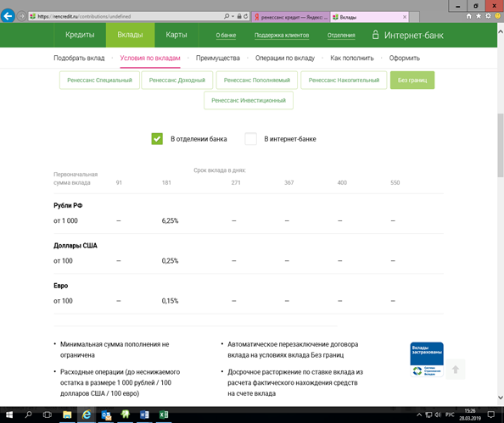
Task: Click the О банке link
Action: [226, 35]
